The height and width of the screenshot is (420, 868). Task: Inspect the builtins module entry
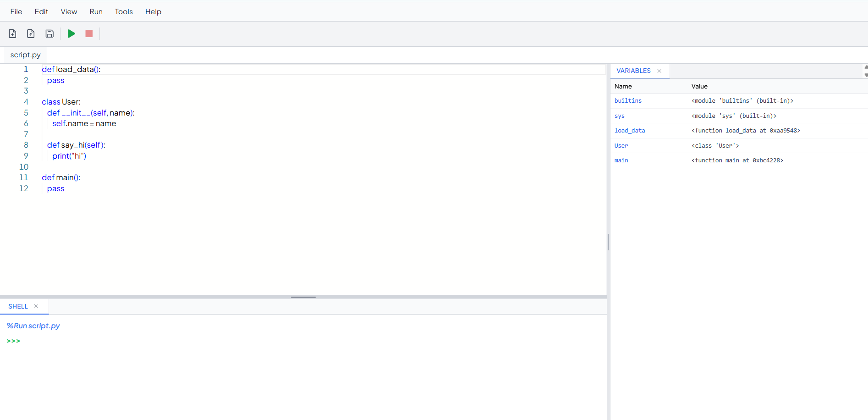tap(628, 100)
